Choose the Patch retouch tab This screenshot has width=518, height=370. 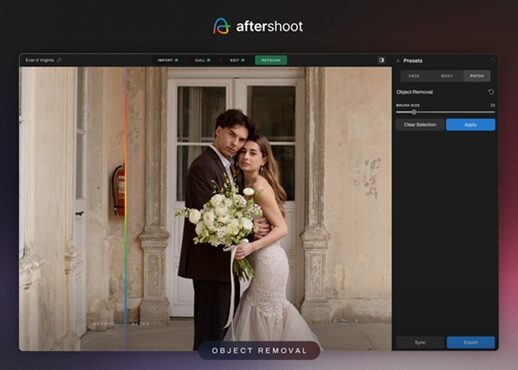pyautogui.click(x=477, y=76)
